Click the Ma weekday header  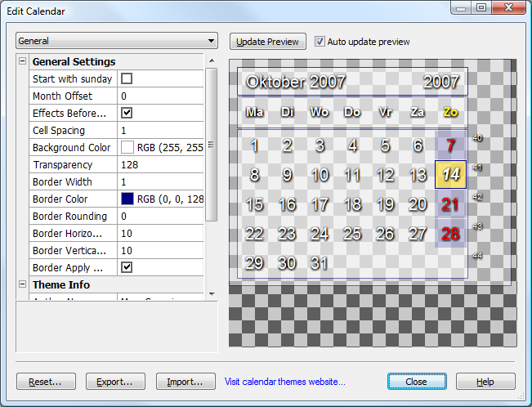point(254,112)
